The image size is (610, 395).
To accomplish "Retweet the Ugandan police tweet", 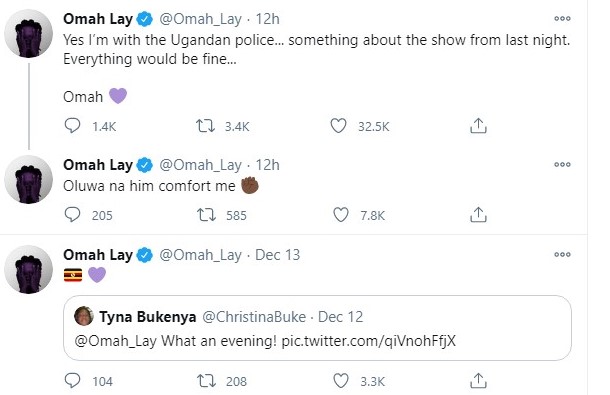I will click(x=205, y=126).
